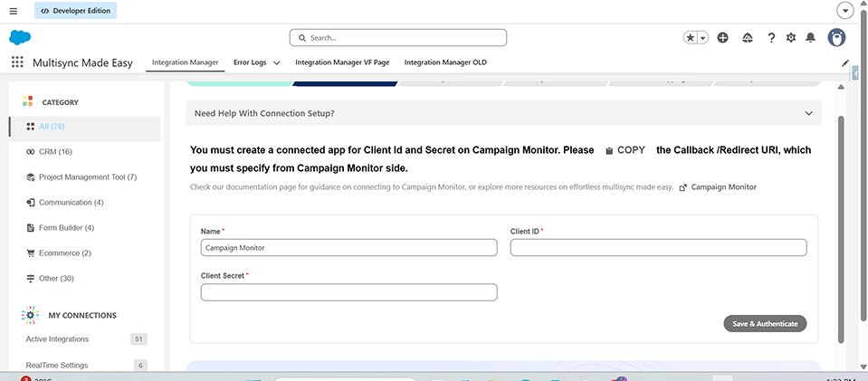
Task: Focus the Client ID input field
Action: [x=658, y=248]
